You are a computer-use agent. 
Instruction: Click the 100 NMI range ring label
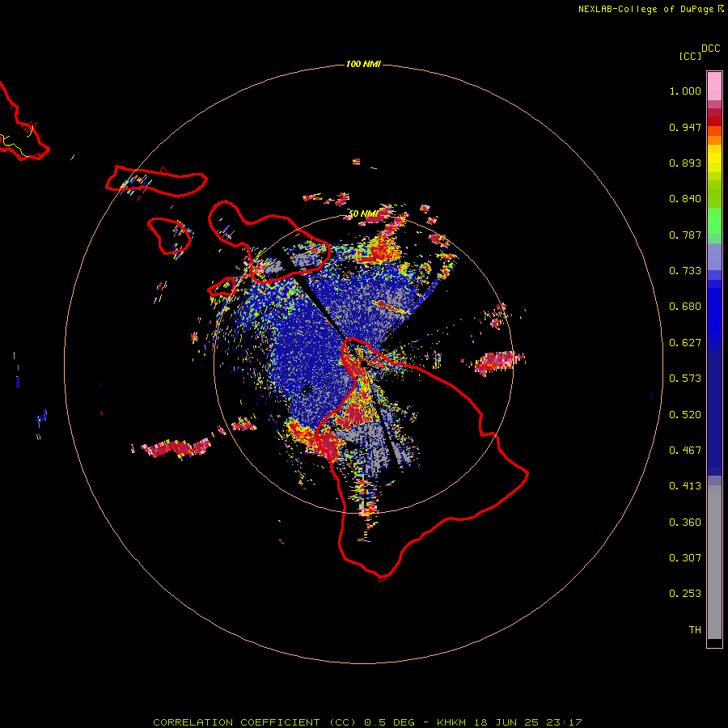363,64
